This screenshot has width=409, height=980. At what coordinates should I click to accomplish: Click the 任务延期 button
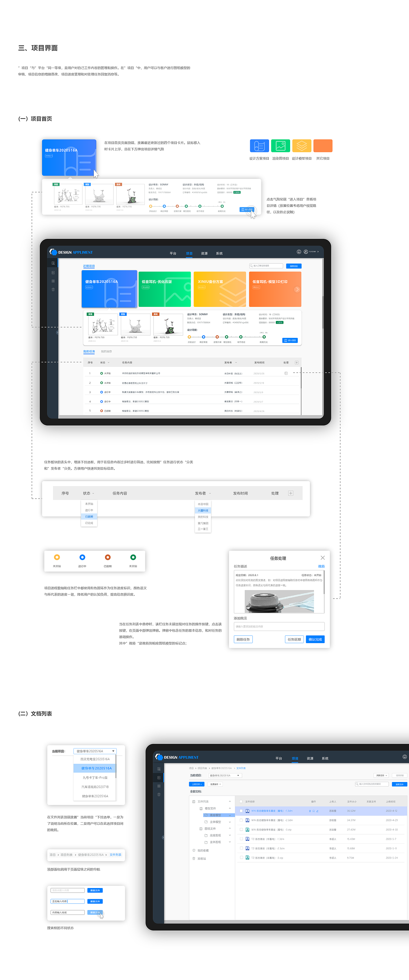coord(294,639)
